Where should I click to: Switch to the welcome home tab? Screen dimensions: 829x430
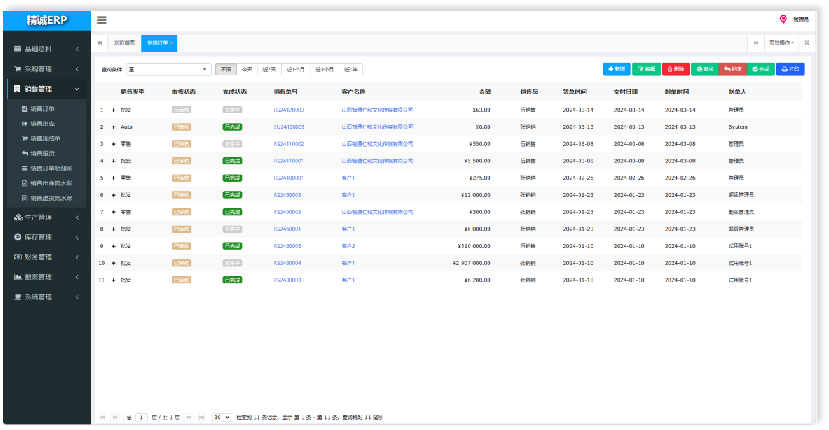point(124,43)
